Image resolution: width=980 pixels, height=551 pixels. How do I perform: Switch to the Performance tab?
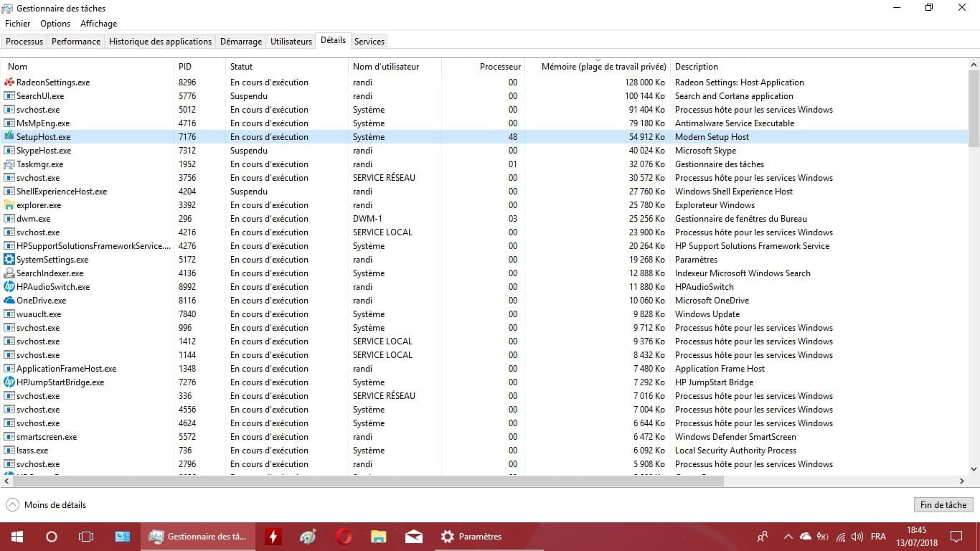[76, 42]
